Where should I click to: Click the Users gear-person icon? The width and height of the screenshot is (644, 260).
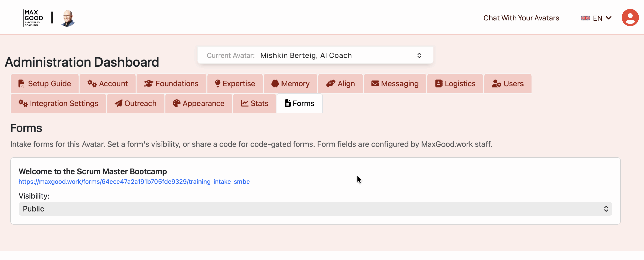click(x=497, y=83)
